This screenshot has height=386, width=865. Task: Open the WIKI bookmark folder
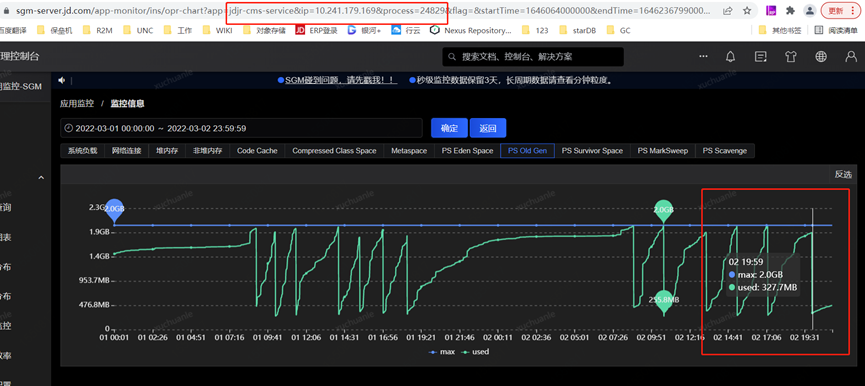click(218, 31)
